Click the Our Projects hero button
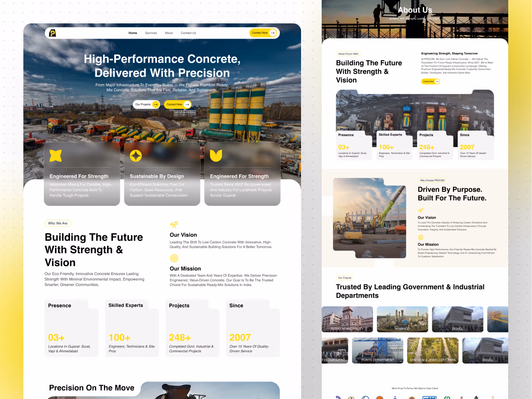 tap(146, 104)
